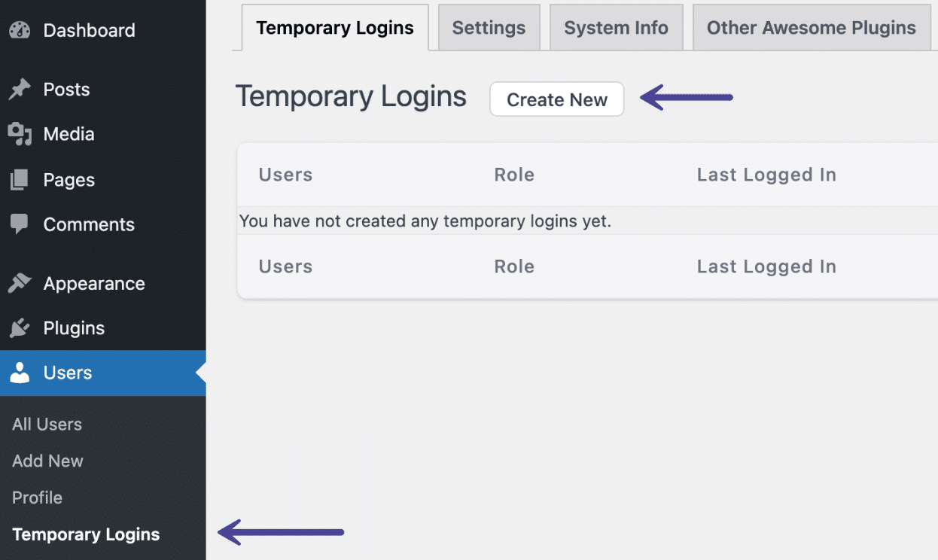Open your Profile page
Image resolution: width=938 pixels, height=560 pixels.
coord(37,498)
